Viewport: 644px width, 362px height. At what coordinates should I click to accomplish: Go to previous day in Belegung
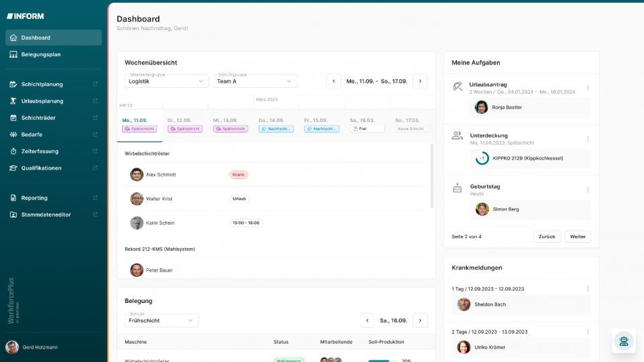click(x=367, y=320)
